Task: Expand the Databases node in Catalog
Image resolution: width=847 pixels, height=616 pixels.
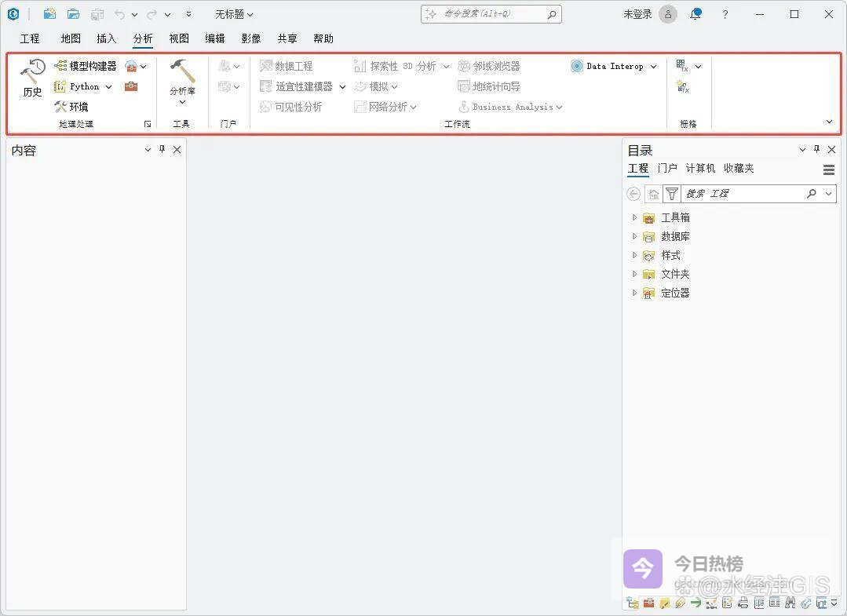Action: [x=634, y=236]
